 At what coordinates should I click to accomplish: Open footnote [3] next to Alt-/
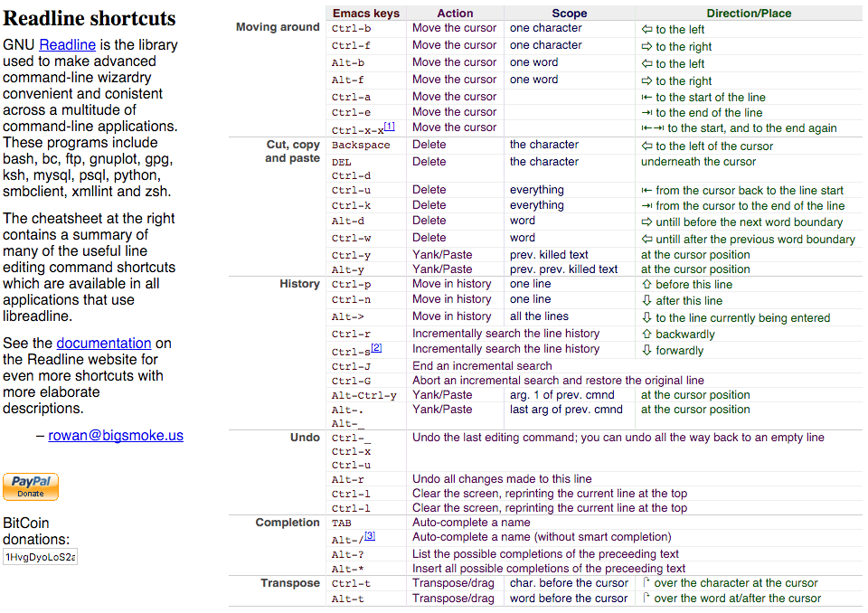370,535
